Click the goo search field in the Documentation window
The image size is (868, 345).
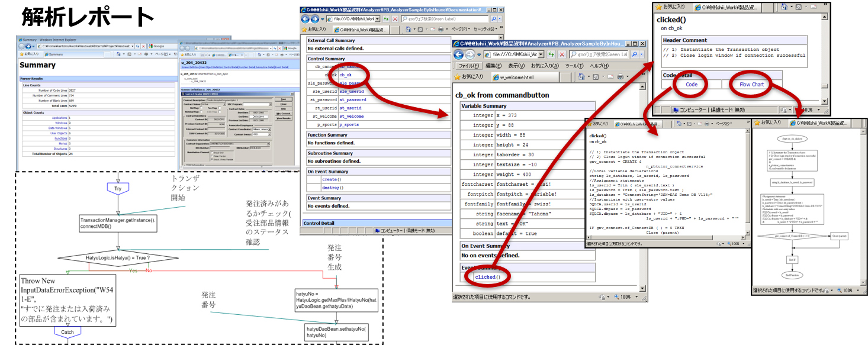click(x=445, y=19)
